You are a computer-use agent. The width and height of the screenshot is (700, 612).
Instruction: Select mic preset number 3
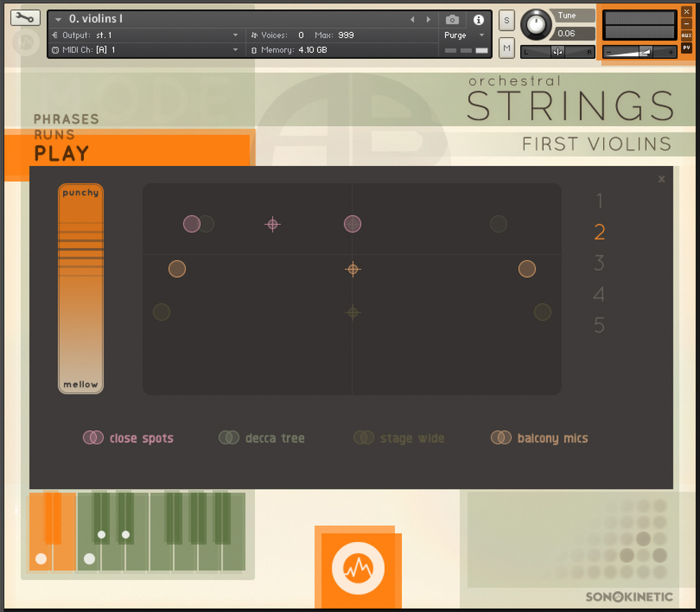click(x=598, y=263)
